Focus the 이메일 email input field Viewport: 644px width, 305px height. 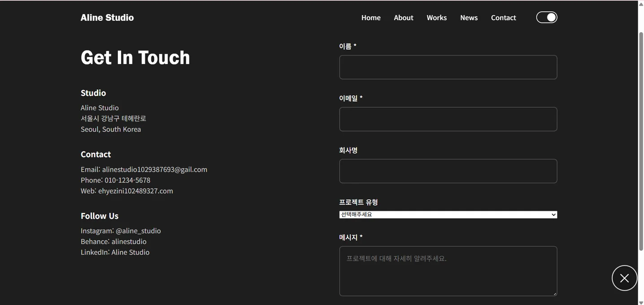pyautogui.click(x=448, y=119)
